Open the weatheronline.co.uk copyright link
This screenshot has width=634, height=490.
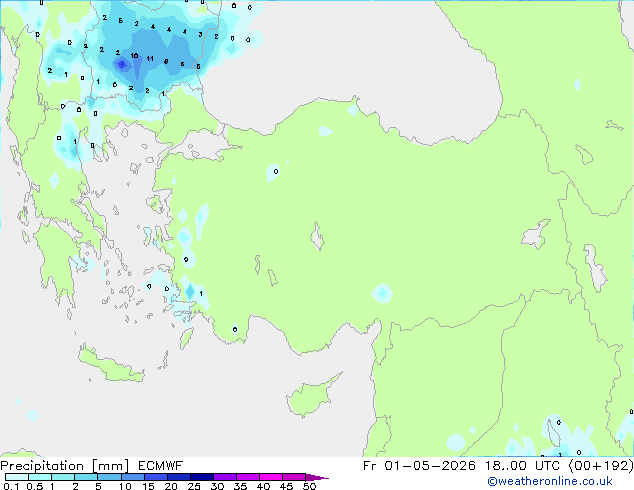(x=550, y=481)
